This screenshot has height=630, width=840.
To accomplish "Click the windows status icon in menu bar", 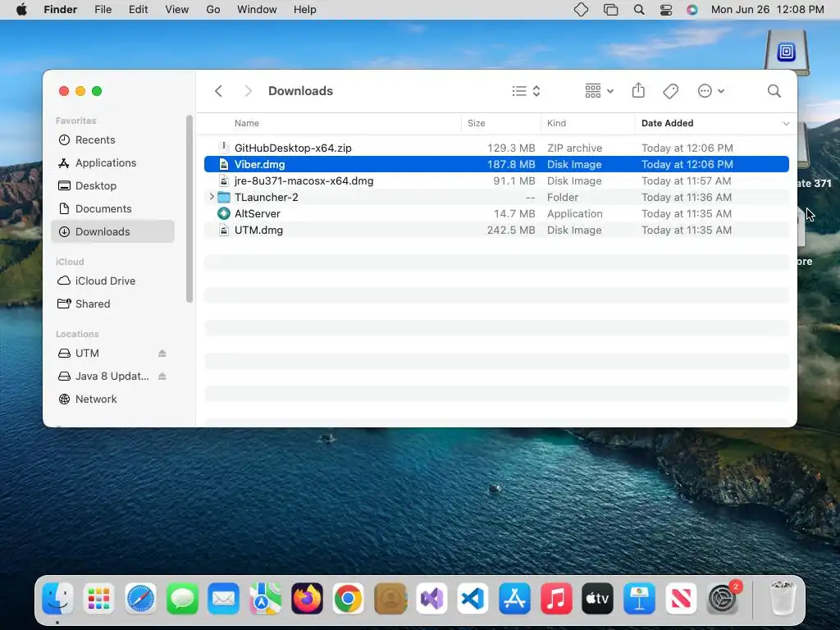I will [x=610, y=10].
